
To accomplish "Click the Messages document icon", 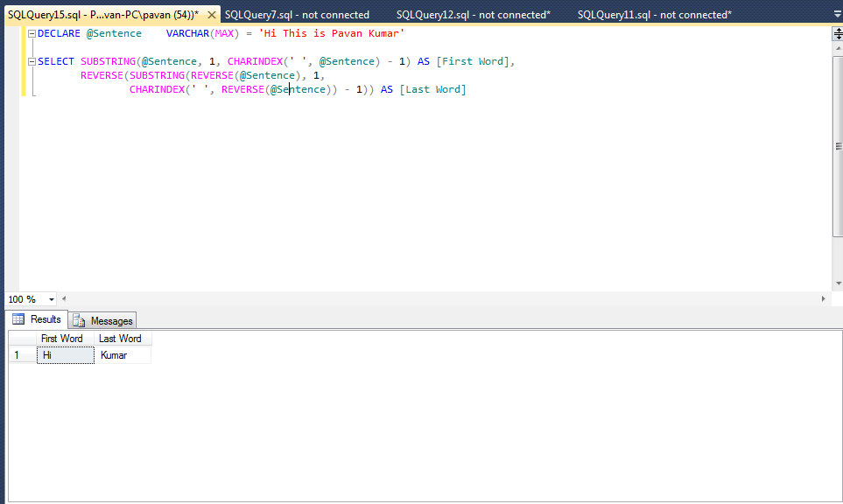I will tap(80, 319).
